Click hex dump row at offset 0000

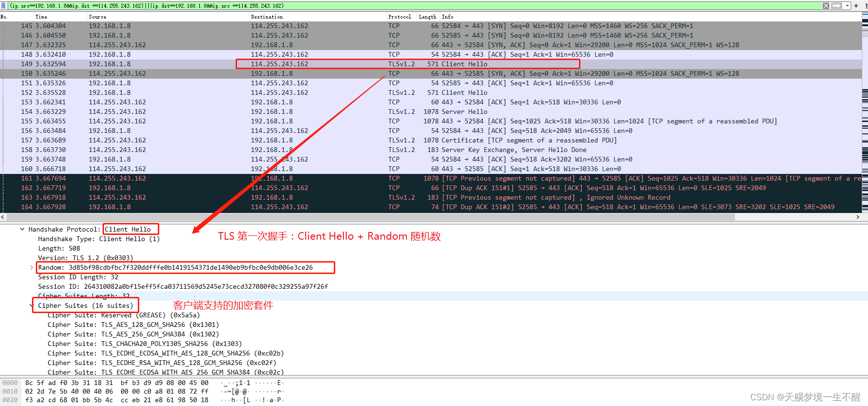143,383
